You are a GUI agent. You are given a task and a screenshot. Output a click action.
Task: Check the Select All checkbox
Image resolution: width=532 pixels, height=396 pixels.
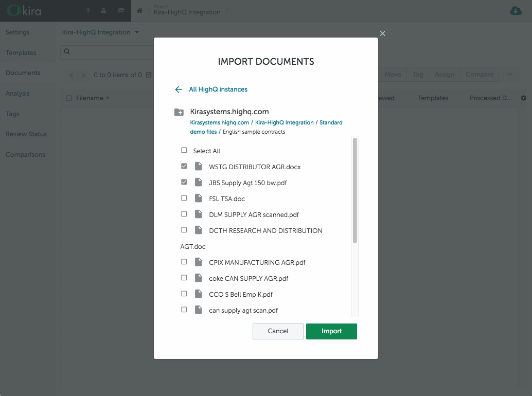coord(184,150)
